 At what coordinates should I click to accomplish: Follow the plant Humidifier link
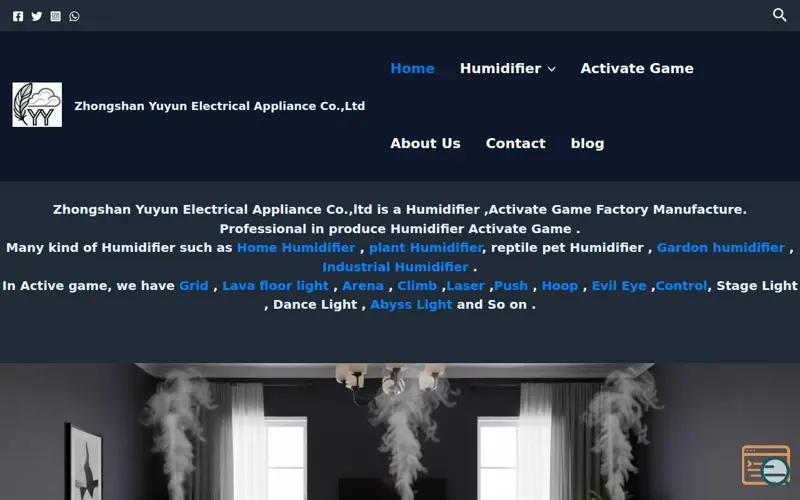(426, 247)
